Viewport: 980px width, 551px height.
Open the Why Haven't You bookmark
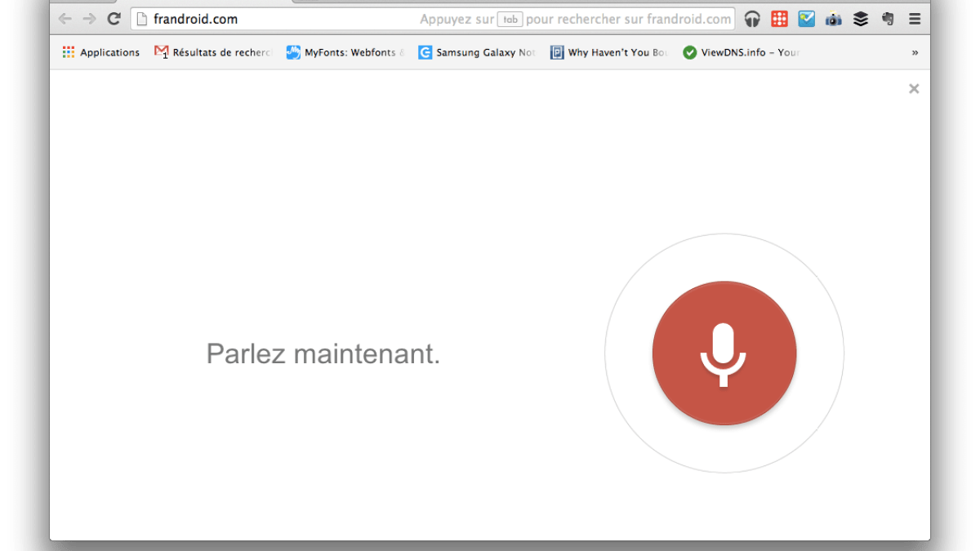pos(609,52)
